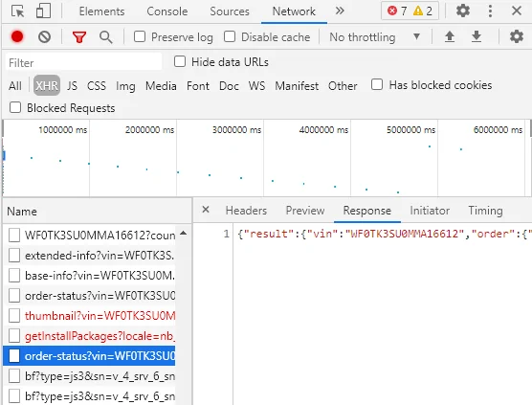This screenshot has width=532, height=405.
Task: Toggle the device toolbar icon
Action: (x=43, y=11)
